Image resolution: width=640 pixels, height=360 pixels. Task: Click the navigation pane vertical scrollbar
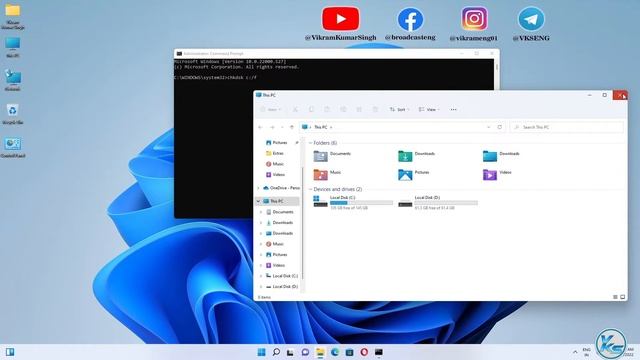[302, 222]
